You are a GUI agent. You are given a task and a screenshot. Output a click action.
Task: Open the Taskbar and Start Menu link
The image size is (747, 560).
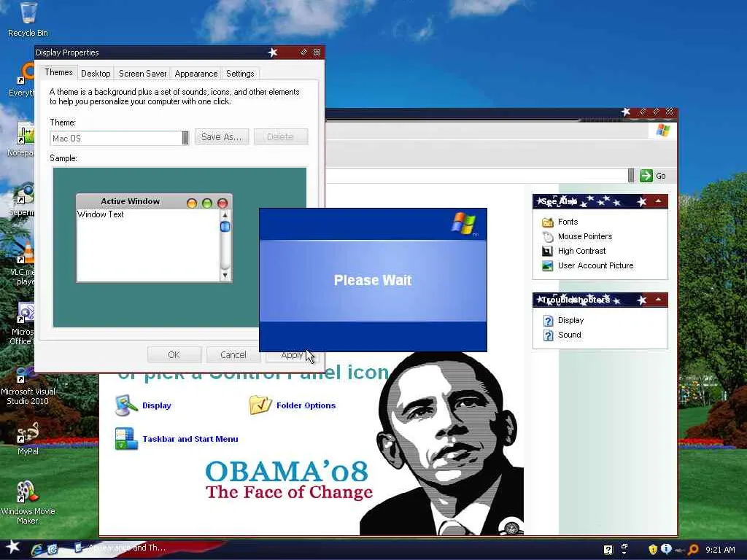coord(190,439)
